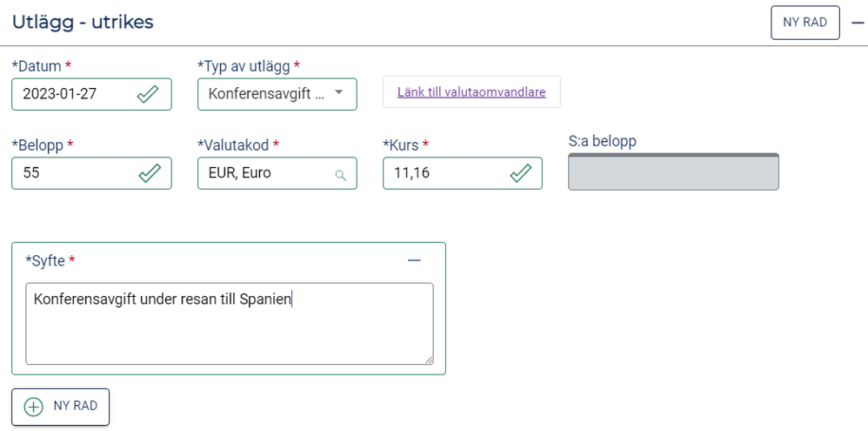Click the magnifier icon in Valutakod field
The height and width of the screenshot is (431, 868).
click(341, 176)
